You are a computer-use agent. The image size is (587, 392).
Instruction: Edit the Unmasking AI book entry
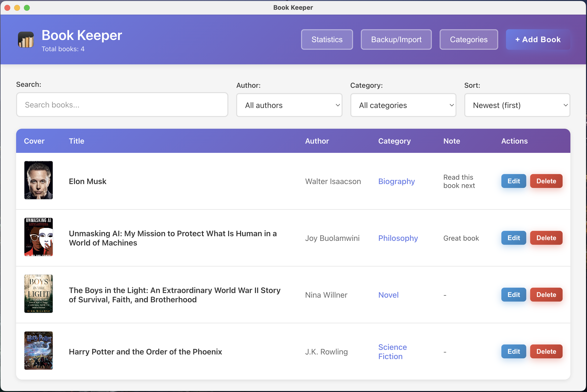click(x=513, y=238)
